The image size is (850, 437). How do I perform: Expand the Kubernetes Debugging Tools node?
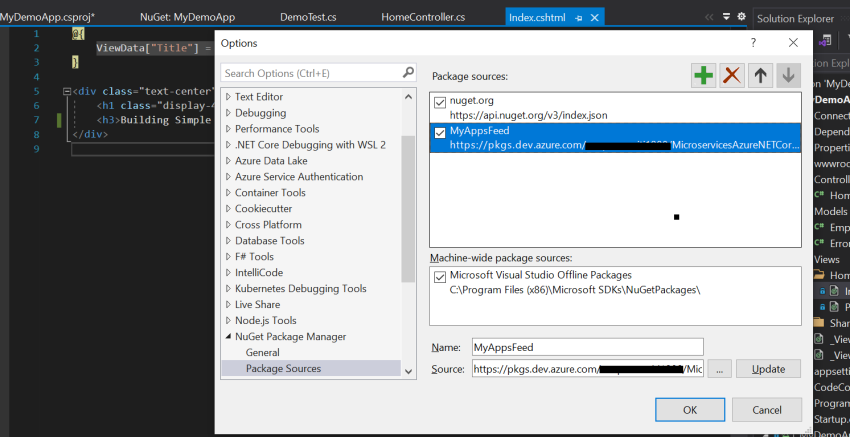(x=227, y=289)
